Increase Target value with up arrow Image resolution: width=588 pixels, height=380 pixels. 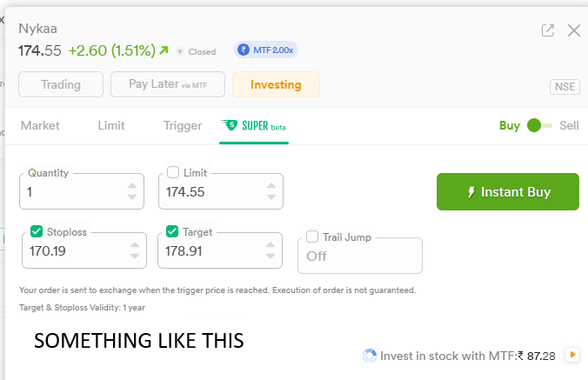271,244
